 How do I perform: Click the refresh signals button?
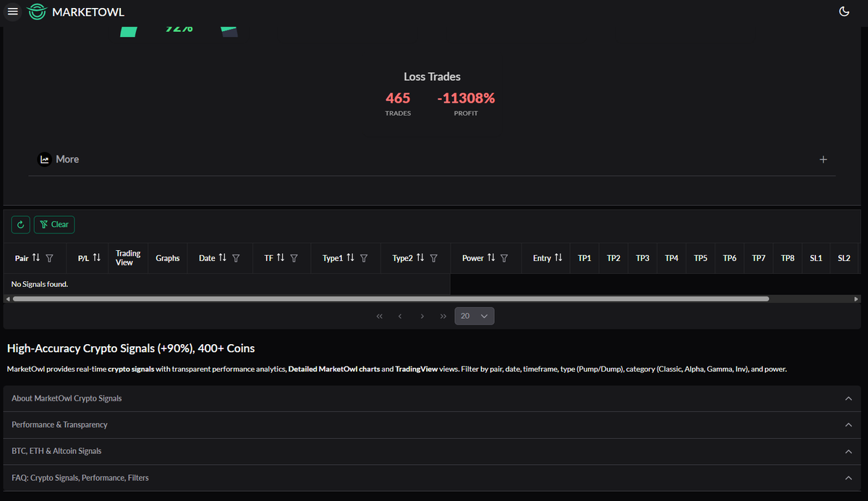(x=20, y=225)
